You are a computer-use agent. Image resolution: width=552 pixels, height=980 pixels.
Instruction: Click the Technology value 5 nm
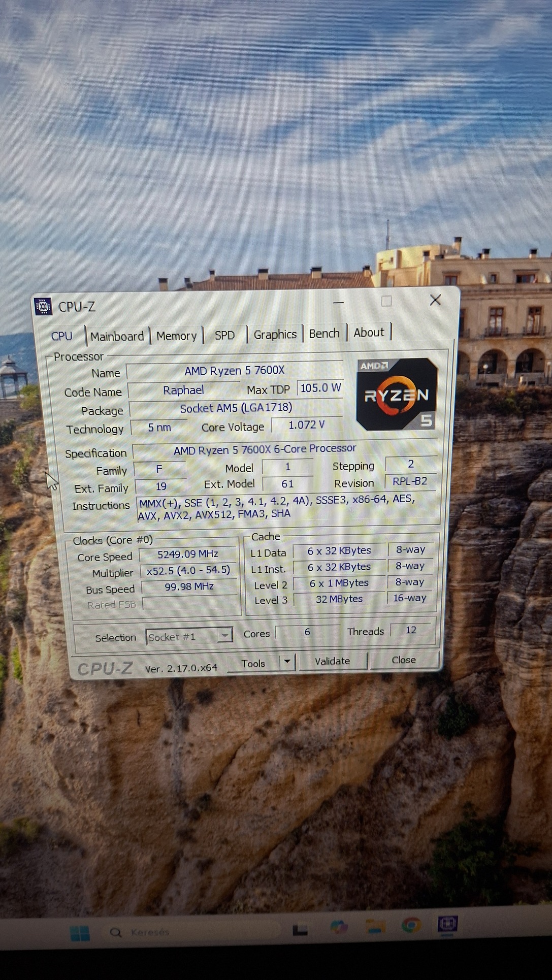pos(159,428)
